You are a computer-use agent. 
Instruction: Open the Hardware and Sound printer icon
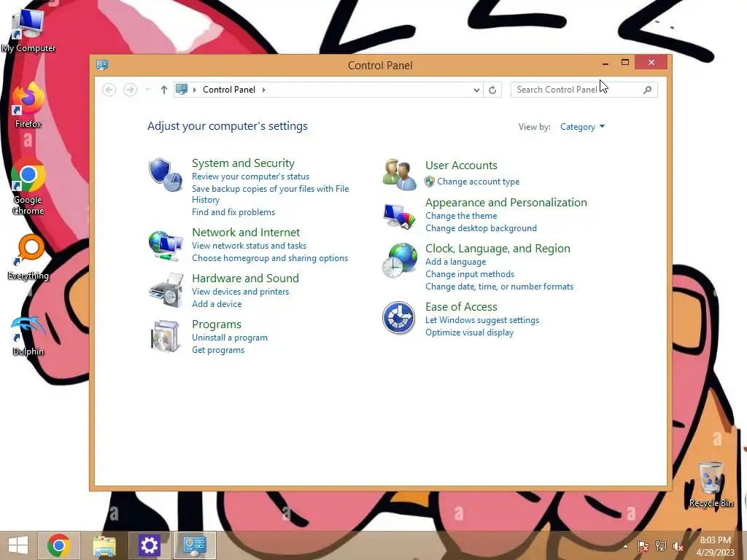point(166,290)
